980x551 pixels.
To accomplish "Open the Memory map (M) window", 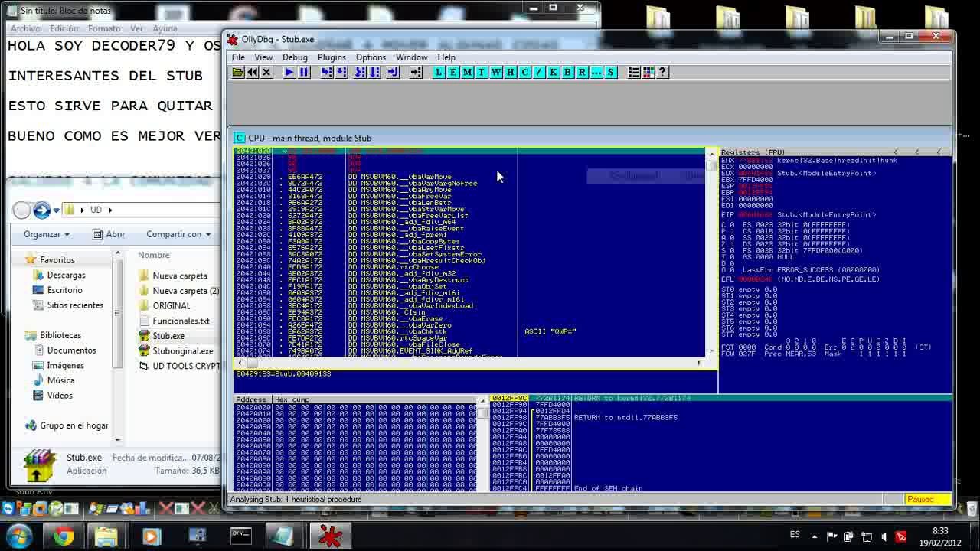I will pos(467,72).
